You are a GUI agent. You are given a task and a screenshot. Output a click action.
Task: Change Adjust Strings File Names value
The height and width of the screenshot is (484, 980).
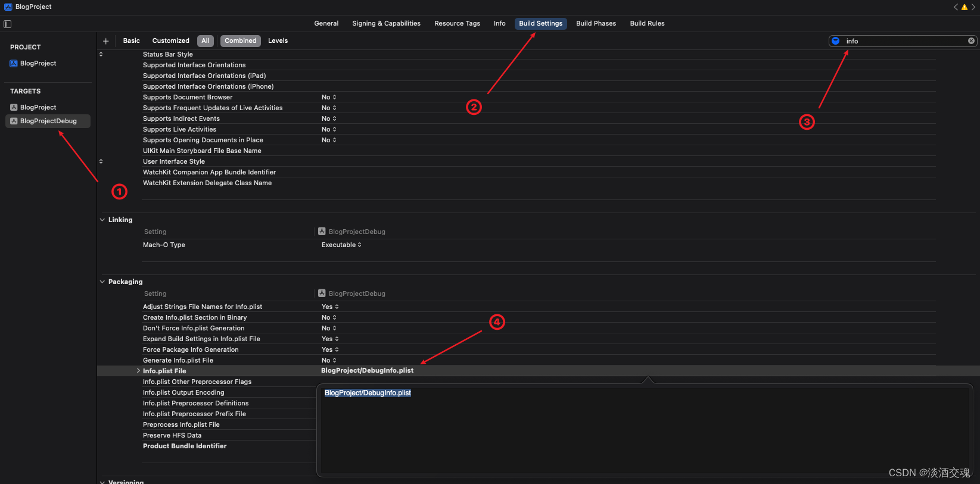pos(330,307)
